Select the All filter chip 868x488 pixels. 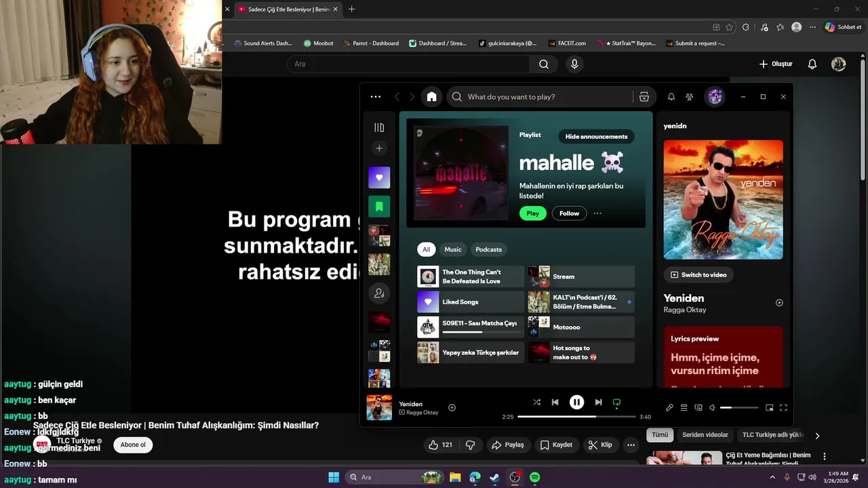[x=426, y=249]
